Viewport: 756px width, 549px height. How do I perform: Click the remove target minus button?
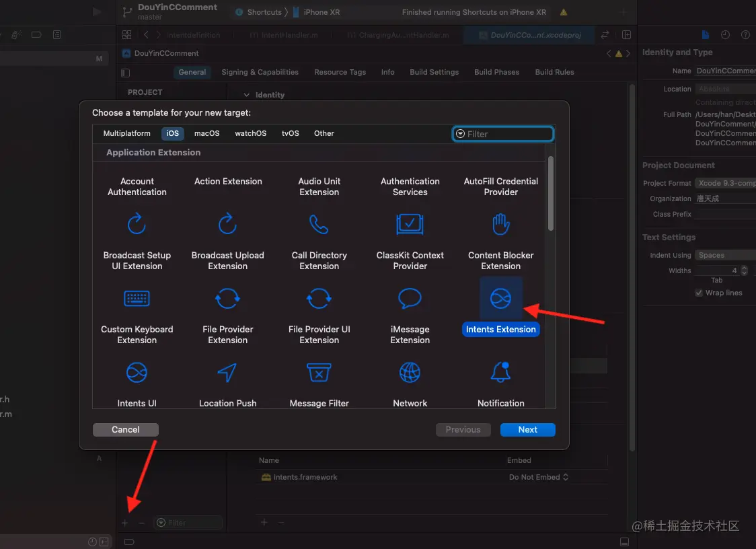(141, 523)
